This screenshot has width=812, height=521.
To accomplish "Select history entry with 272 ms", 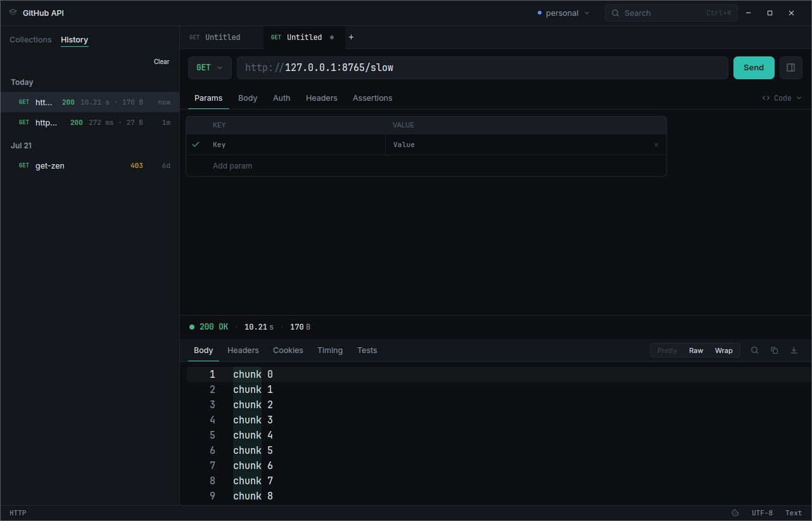I will point(90,122).
